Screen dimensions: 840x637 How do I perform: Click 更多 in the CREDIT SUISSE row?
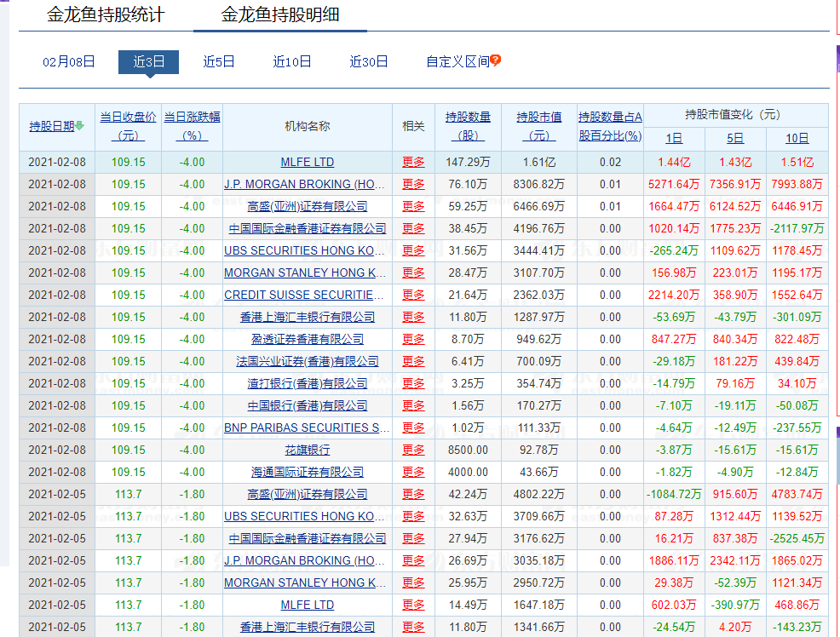click(413, 295)
